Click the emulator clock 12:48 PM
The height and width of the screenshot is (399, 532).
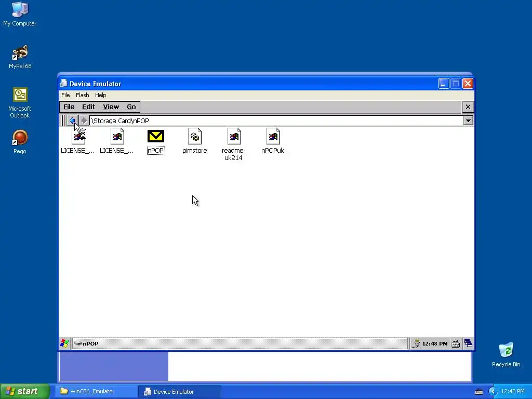[435, 344]
